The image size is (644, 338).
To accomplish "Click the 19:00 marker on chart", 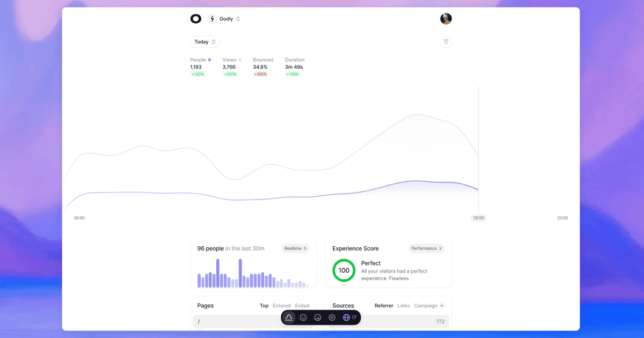I will (x=478, y=218).
